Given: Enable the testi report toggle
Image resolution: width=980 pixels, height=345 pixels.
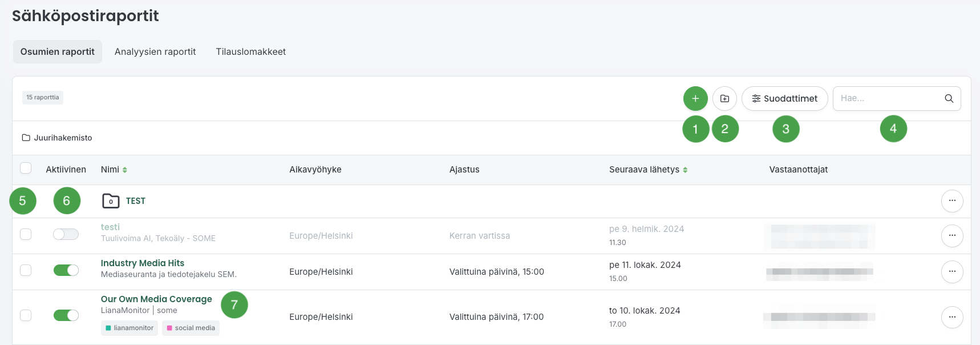Looking at the screenshot, I should [66, 234].
